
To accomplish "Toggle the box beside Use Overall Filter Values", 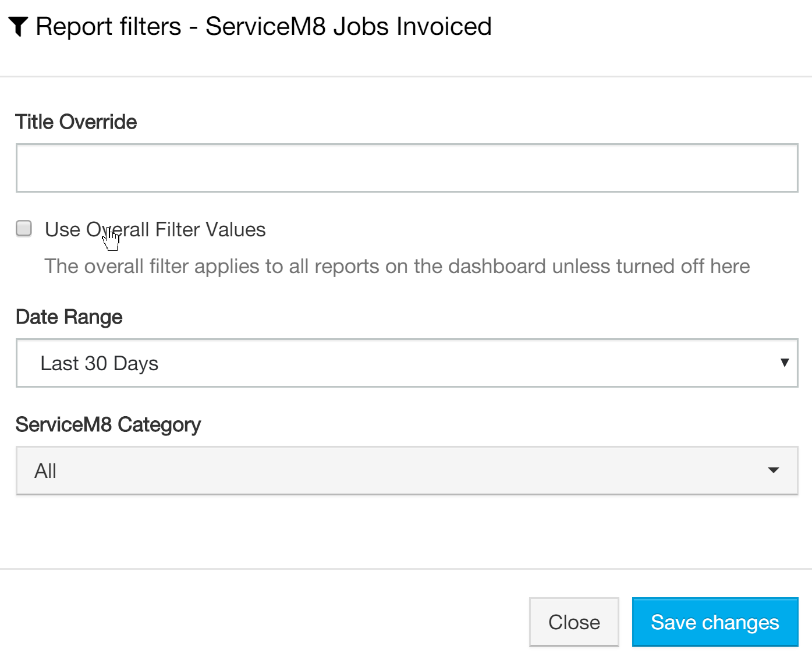I will 24,228.
